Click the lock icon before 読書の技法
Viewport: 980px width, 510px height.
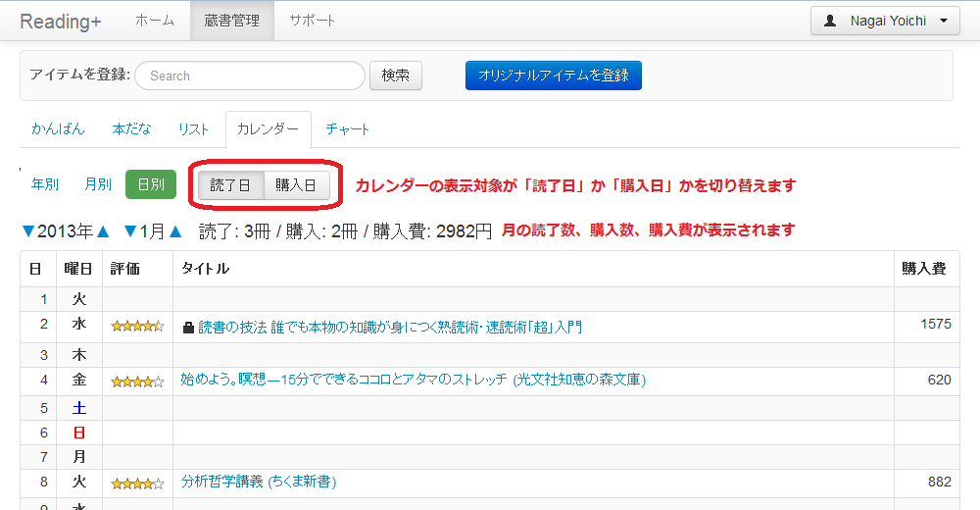(x=187, y=328)
